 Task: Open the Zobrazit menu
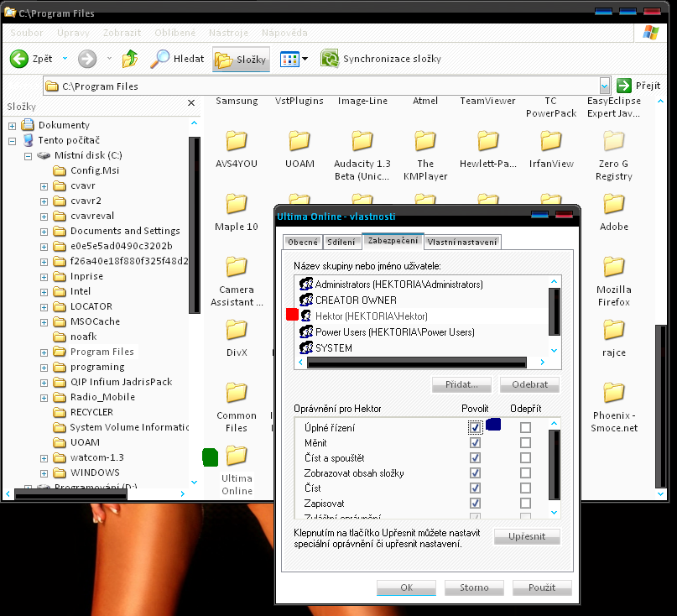[x=122, y=33]
